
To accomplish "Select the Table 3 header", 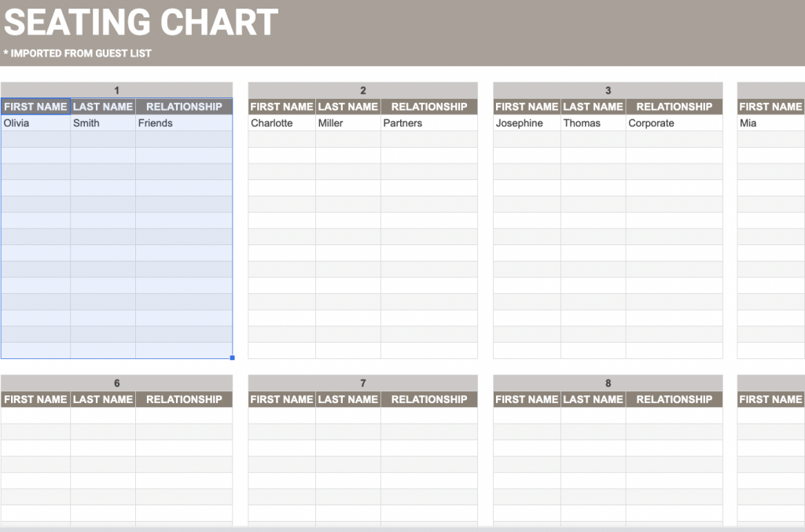I will (x=608, y=90).
